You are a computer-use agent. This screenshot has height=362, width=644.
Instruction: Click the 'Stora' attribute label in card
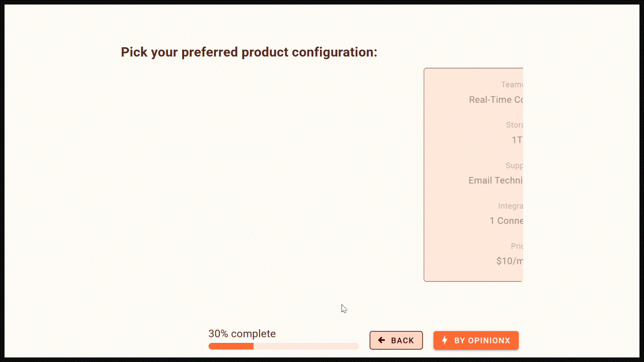coord(514,125)
